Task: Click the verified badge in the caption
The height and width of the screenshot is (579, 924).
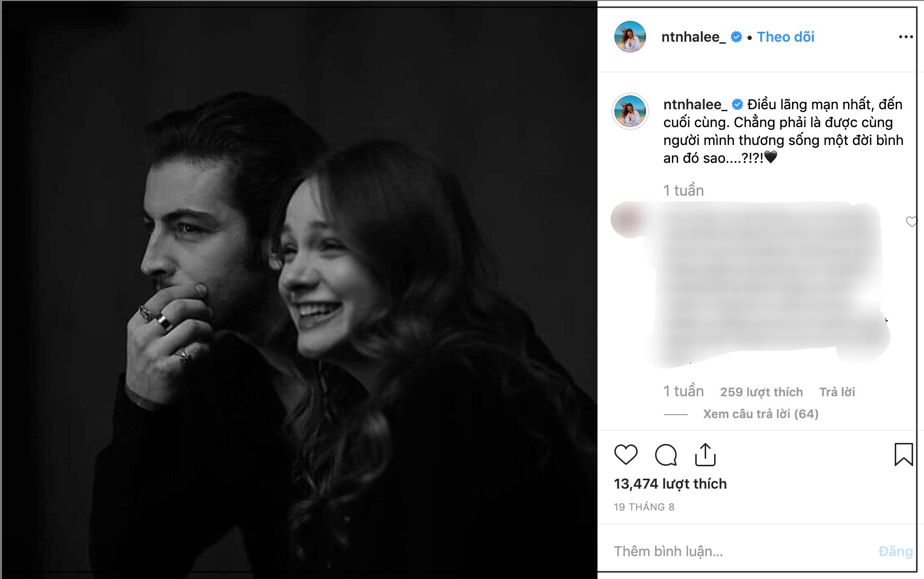Action: (x=737, y=104)
